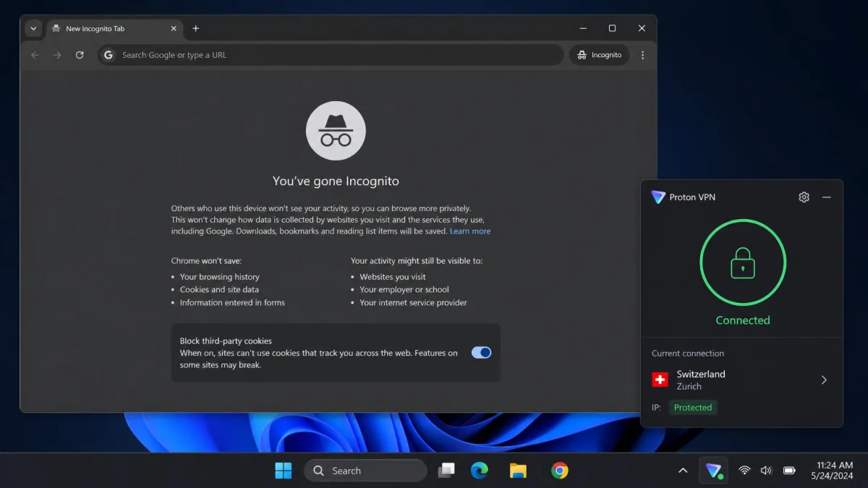This screenshot has height=488, width=868.
Task: Click the Chrome back arrow icon
Action: click(35, 55)
